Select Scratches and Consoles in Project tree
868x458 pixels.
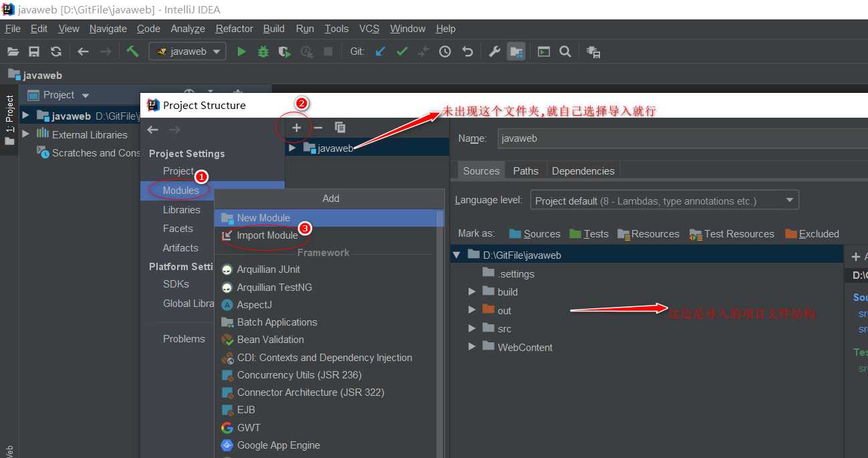click(x=89, y=153)
